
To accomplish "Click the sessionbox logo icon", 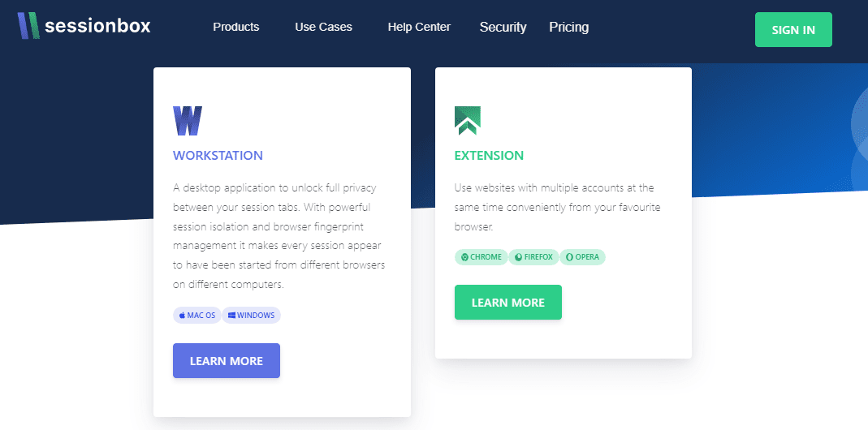I will pos(28,26).
